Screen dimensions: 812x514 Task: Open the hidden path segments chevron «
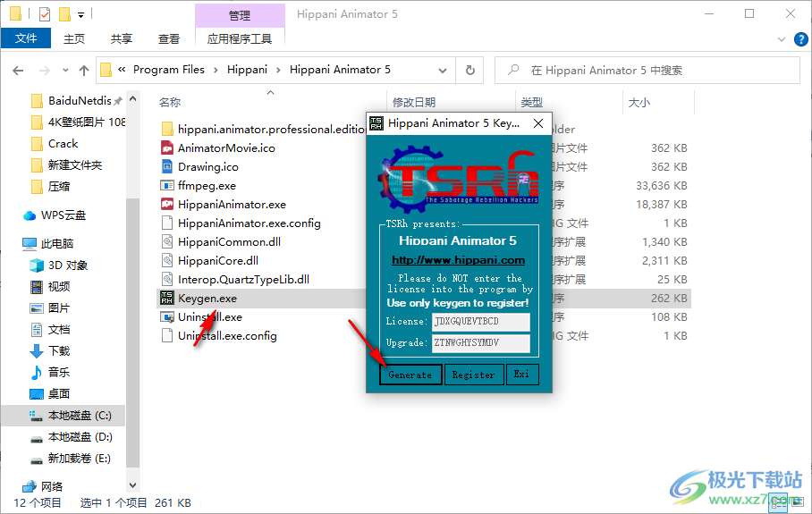(122, 70)
